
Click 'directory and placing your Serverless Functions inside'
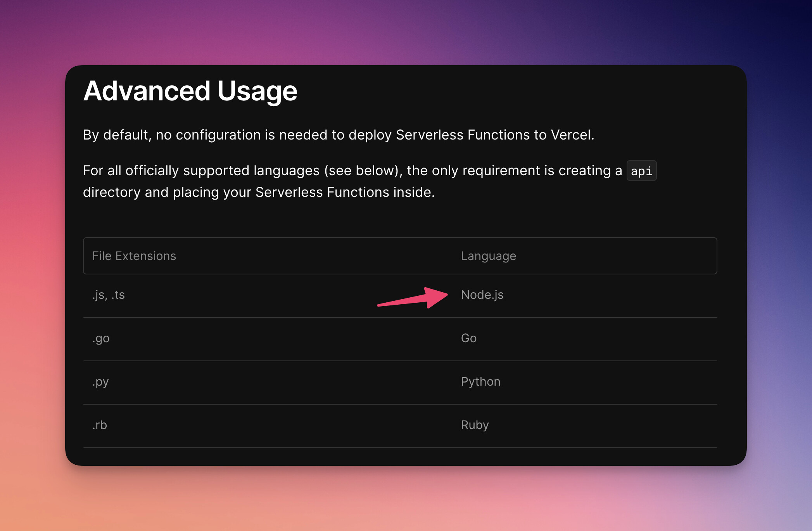(x=259, y=192)
